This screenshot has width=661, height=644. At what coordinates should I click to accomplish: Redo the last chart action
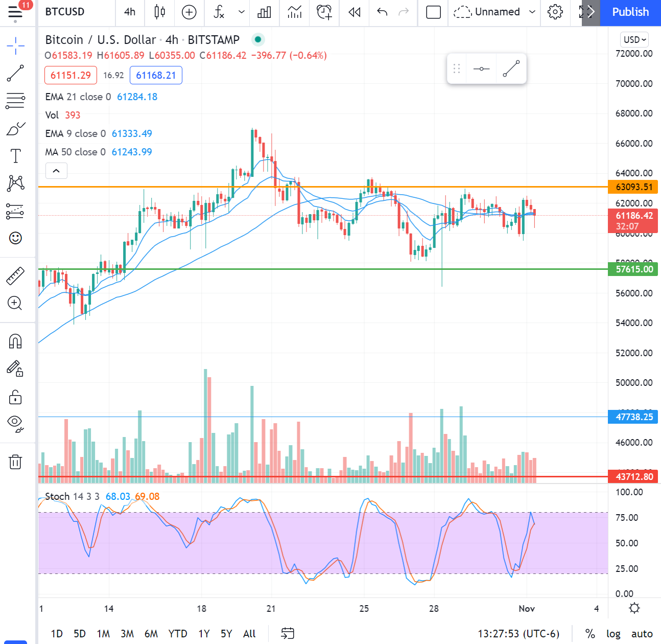(x=404, y=12)
